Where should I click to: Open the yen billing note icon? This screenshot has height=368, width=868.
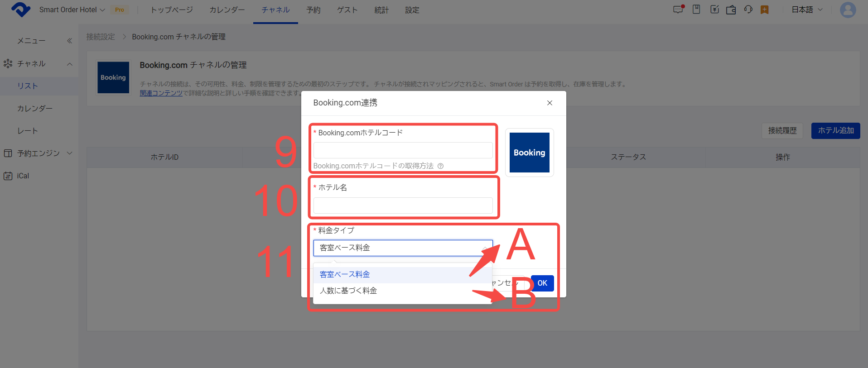click(714, 10)
